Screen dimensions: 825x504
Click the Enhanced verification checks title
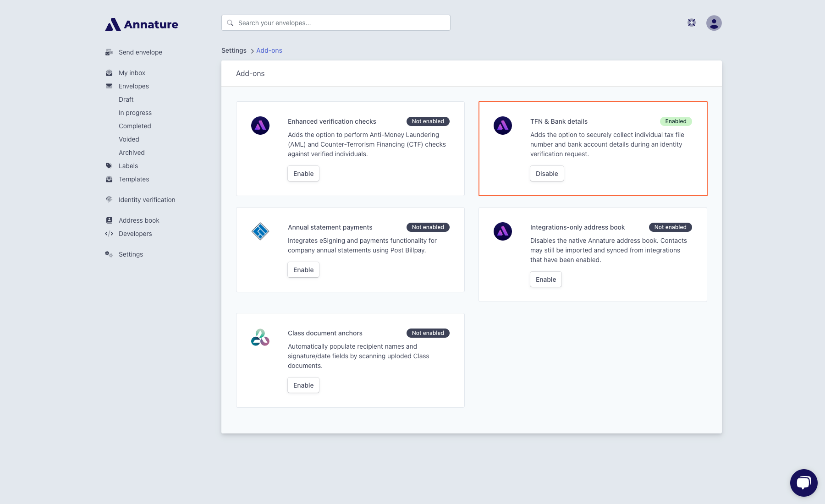pos(332,121)
